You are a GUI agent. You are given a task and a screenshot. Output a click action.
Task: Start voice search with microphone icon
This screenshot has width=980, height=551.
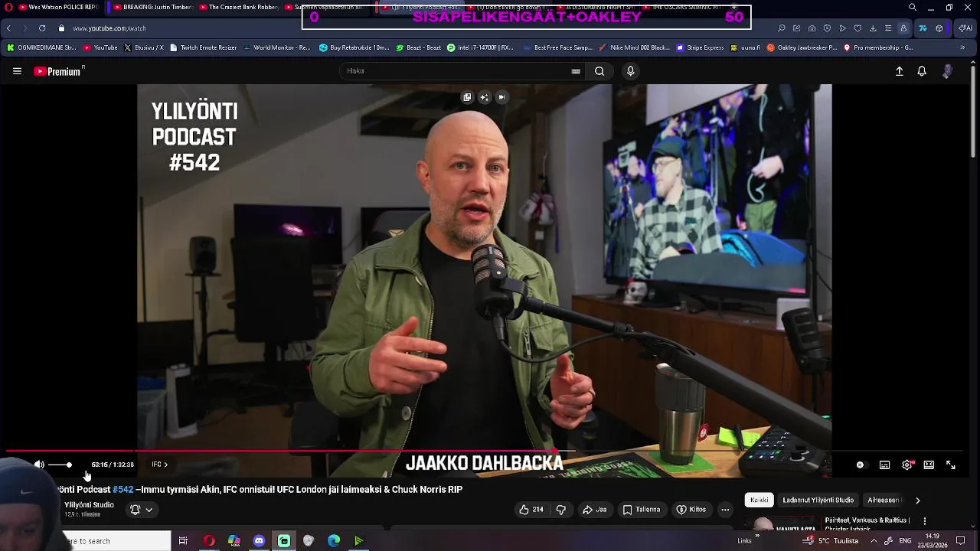[x=630, y=71]
